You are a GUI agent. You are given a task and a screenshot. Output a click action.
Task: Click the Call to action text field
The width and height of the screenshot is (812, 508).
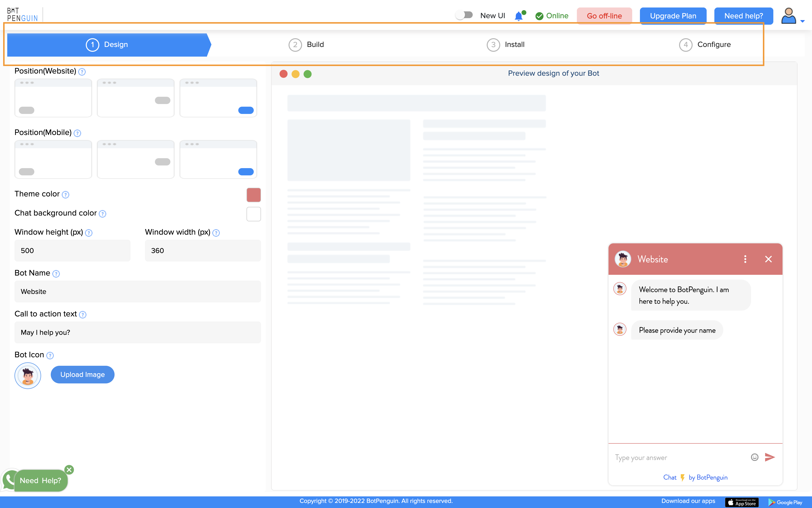(x=138, y=332)
